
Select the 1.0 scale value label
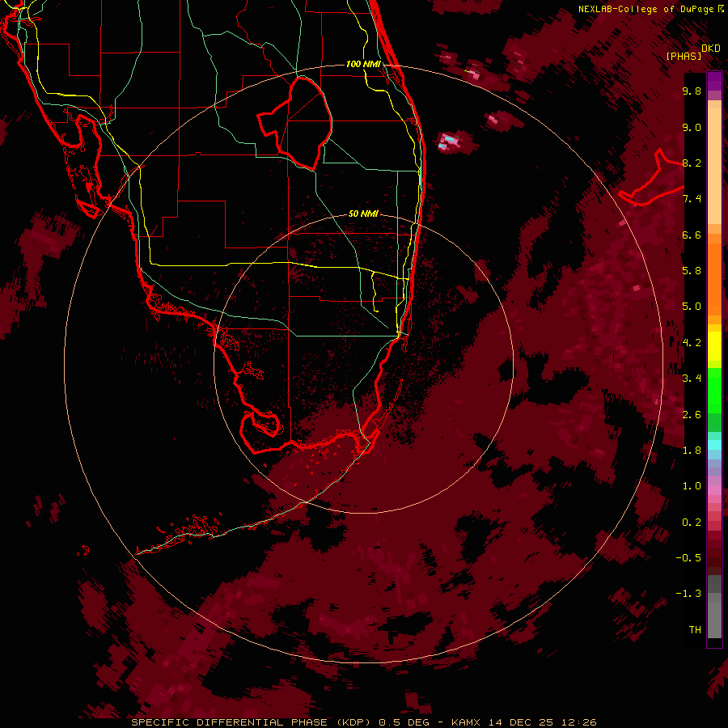[x=692, y=486]
